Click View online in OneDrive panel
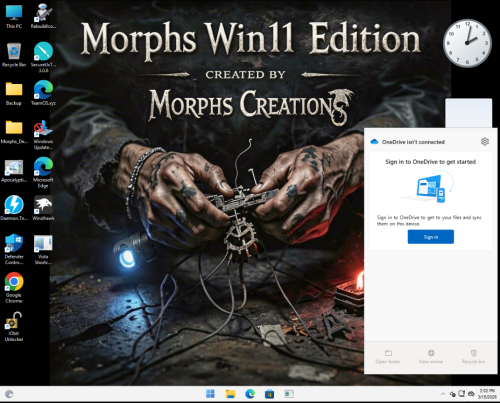Image resolution: width=500 pixels, height=403 pixels. point(431,357)
